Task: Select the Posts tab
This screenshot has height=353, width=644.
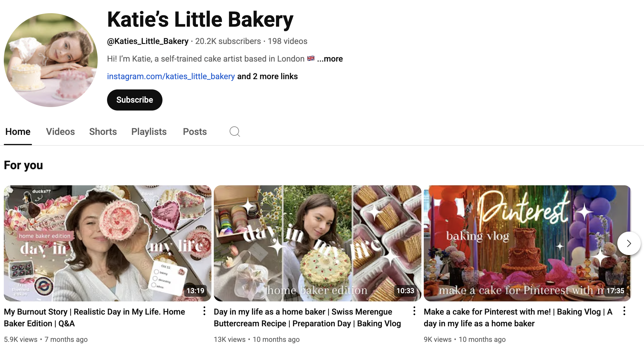Action: point(195,132)
